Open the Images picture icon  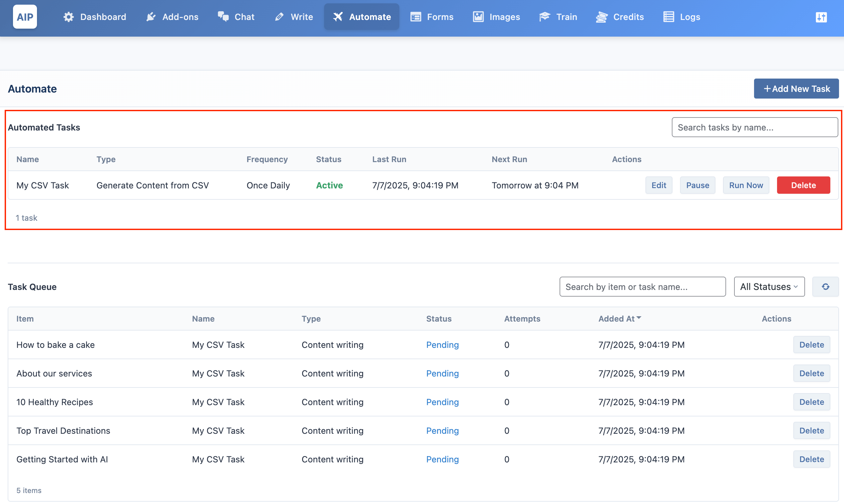pyautogui.click(x=478, y=17)
